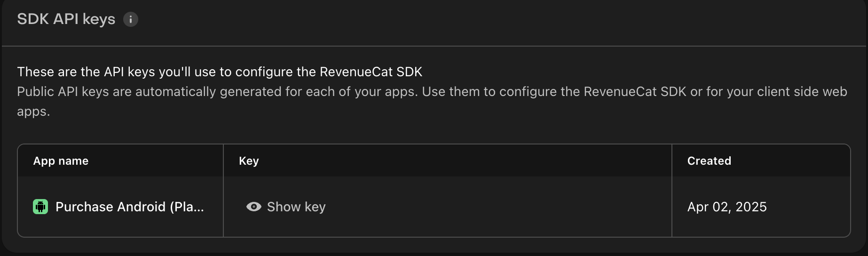The height and width of the screenshot is (256, 868).
Task: Select the App name column header
Action: 61,161
